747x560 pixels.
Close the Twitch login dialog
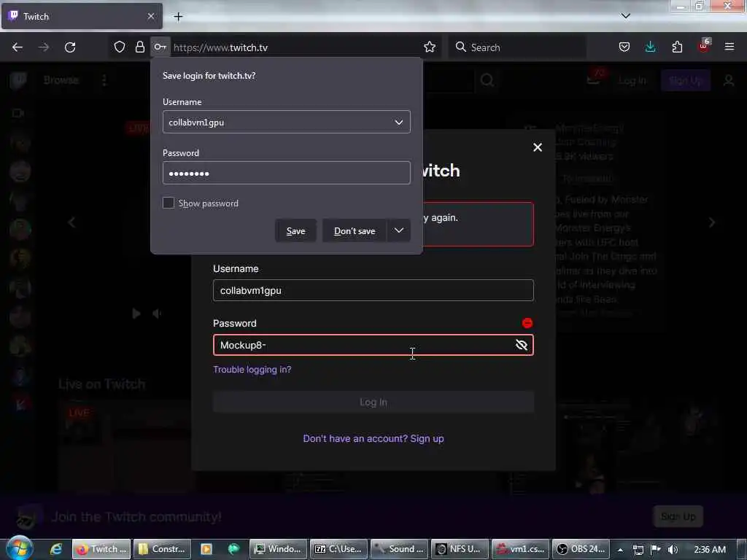[538, 147]
